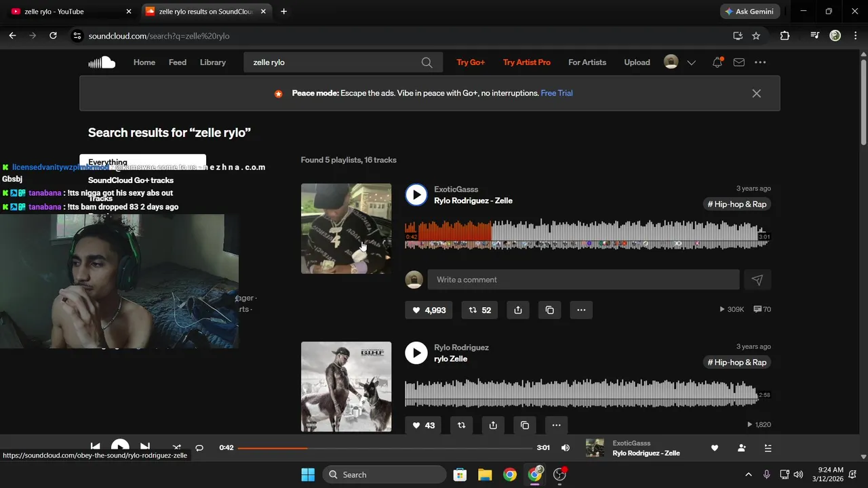Repost the track with 52 reposts
This screenshot has width=868, height=488.
coord(480,310)
